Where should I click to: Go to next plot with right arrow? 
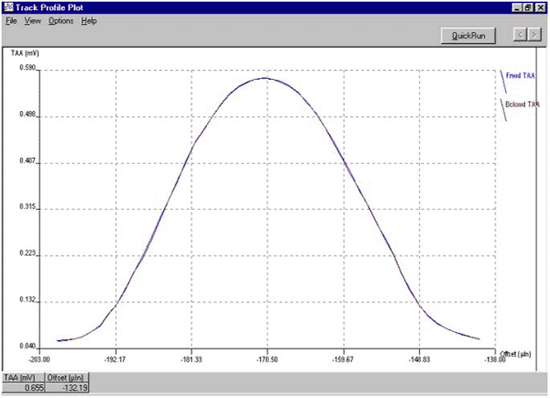(x=534, y=35)
